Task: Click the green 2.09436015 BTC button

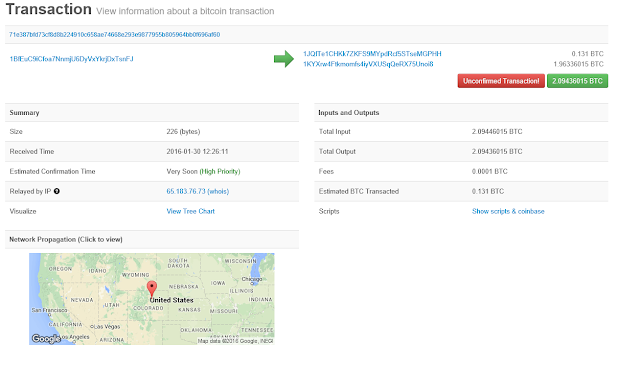Action: [577, 81]
